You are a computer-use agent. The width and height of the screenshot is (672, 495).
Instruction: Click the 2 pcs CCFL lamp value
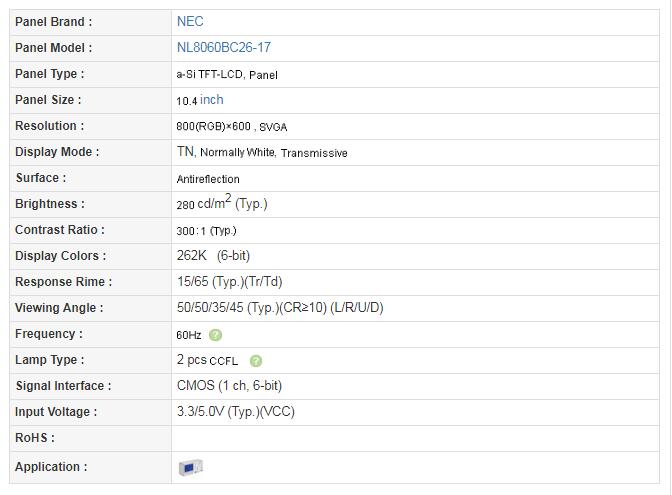(207, 360)
